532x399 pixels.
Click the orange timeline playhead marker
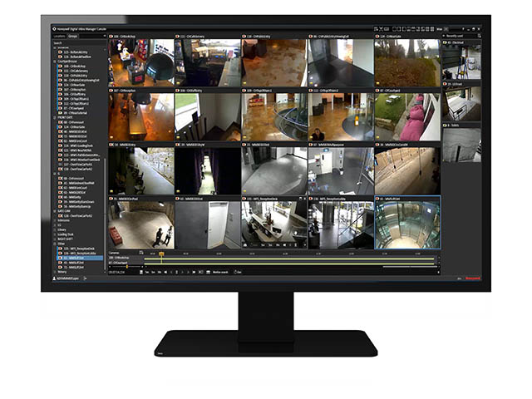161,254
